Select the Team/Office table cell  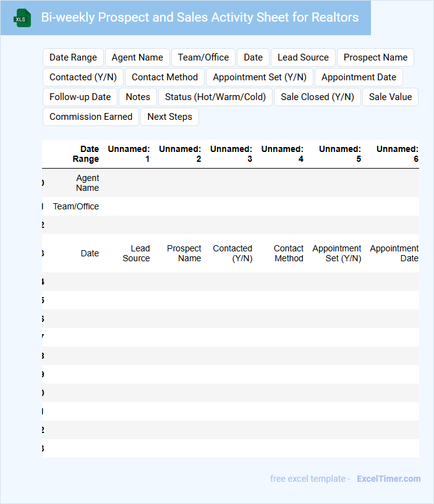point(76,206)
